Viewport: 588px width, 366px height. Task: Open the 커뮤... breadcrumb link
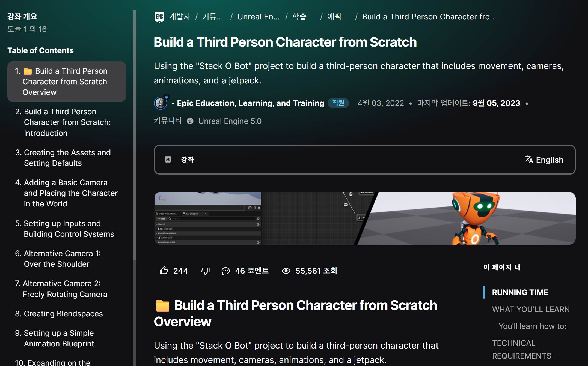coord(213,17)
